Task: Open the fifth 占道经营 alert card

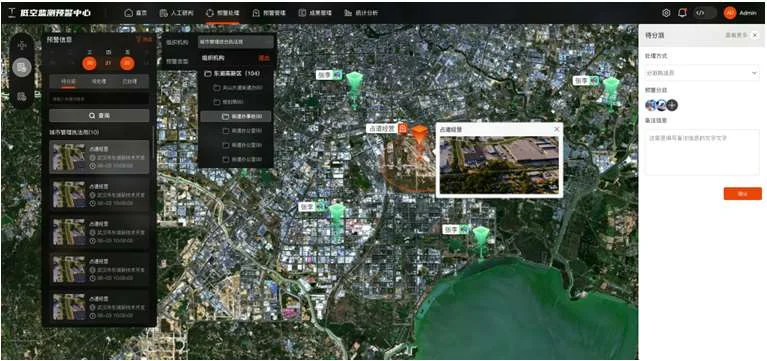Action: tap(99, 306)
